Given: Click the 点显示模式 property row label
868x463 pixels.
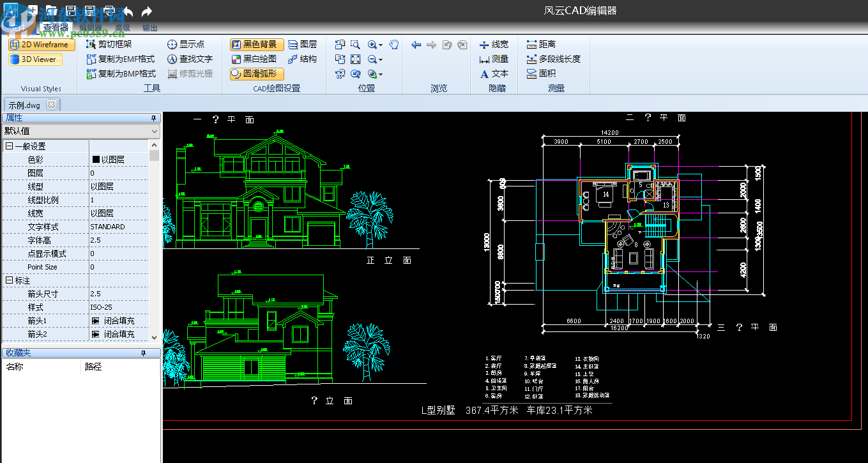Looking at the screenshot, I should click(x=47, y=254).
